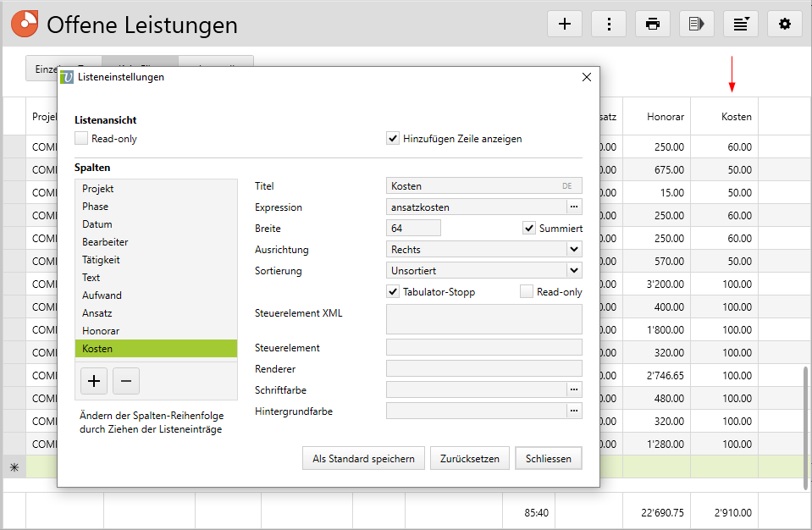Select Projekt in the Spalten list
The width and height of the screenshot is (812, 530).
pyautogui.click(x=98, y=189)
